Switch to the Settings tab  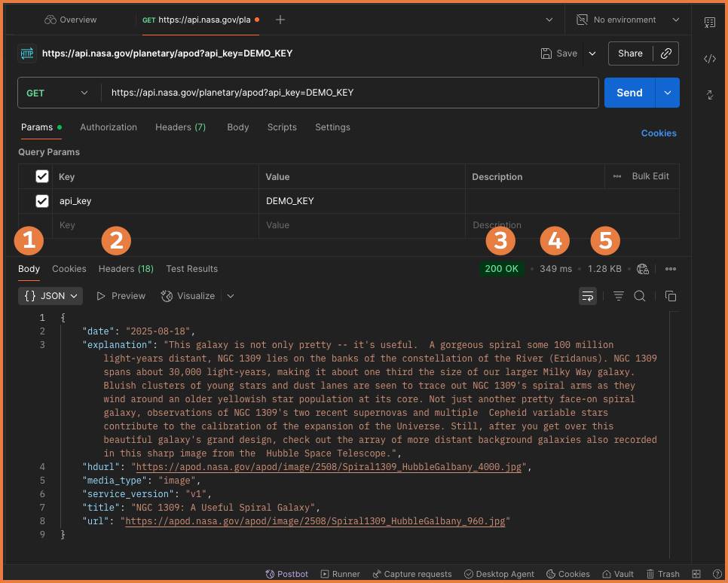(332, 127)
